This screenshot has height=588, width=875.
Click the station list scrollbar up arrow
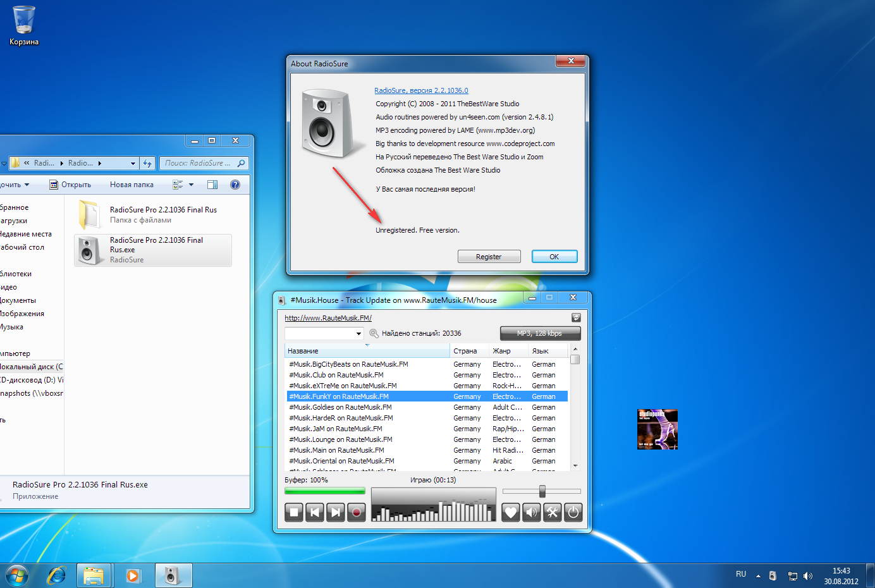pos(575,350)
